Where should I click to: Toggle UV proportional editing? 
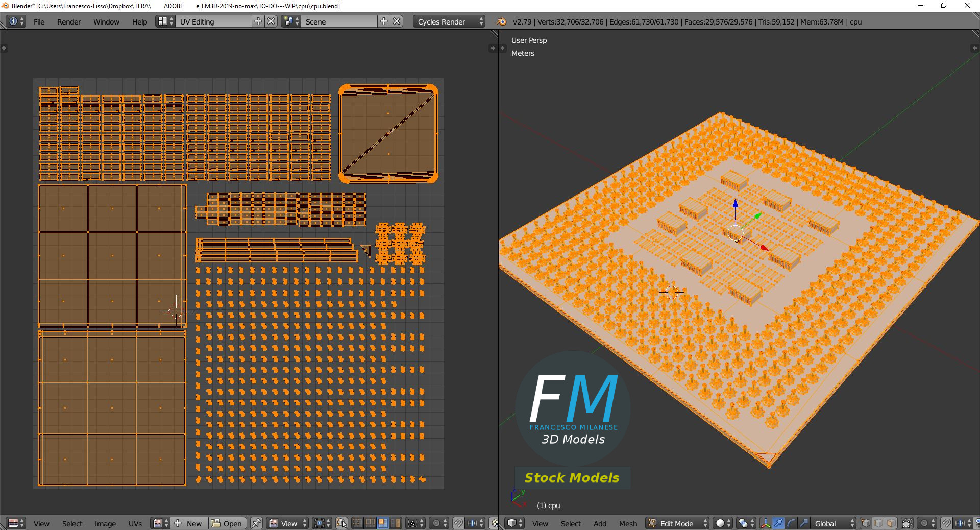[439, 523]
